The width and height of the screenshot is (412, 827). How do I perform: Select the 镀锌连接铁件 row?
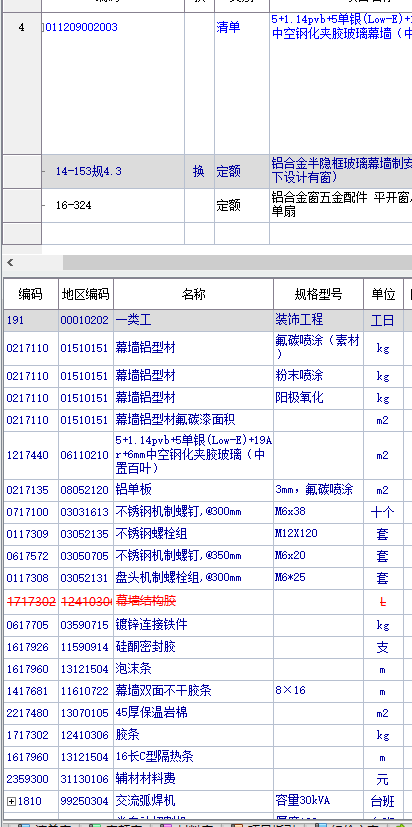tap(206, 625)
